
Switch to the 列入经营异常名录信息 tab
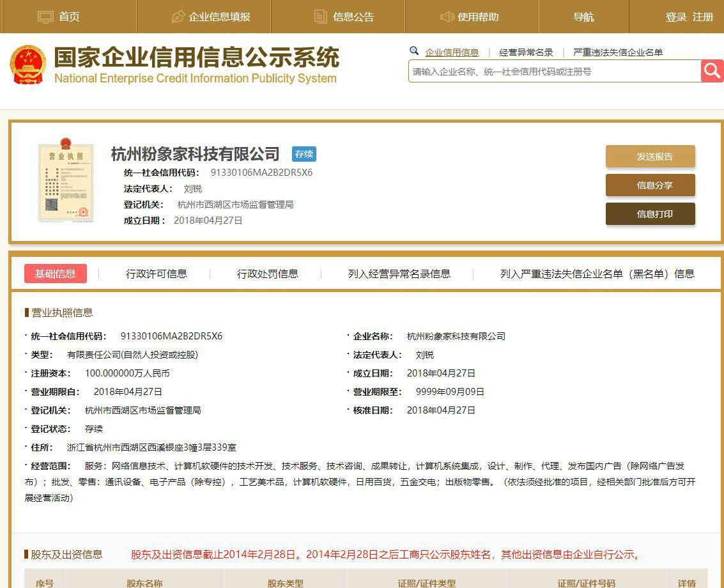pyautogui.click(x=399, y=274)
